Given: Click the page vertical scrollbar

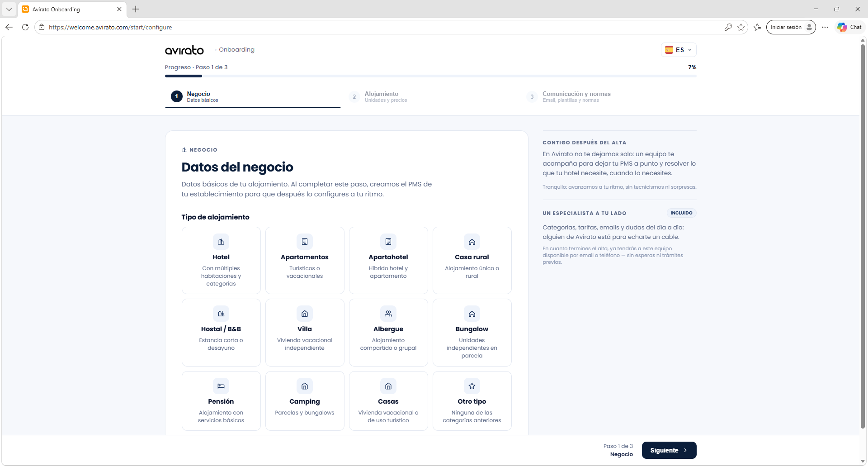Looking at the screenshot, I should pyautogui.click(x=863, y=235).
